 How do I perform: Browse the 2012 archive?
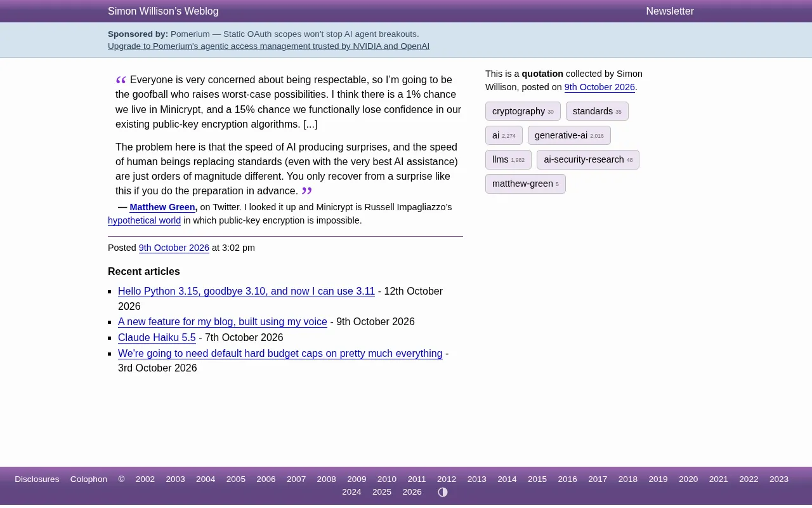[x=447, y=479]
